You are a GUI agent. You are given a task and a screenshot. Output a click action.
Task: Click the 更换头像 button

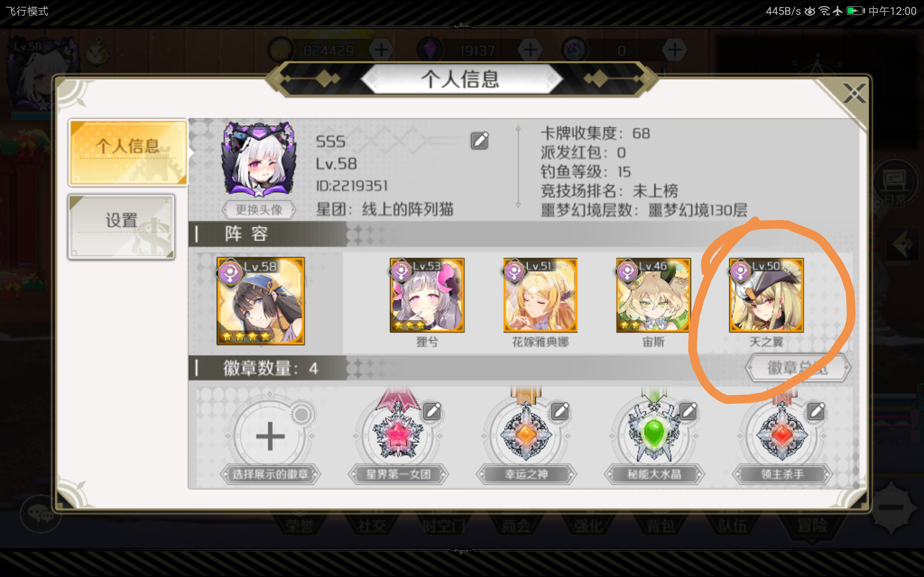[259, 210]
